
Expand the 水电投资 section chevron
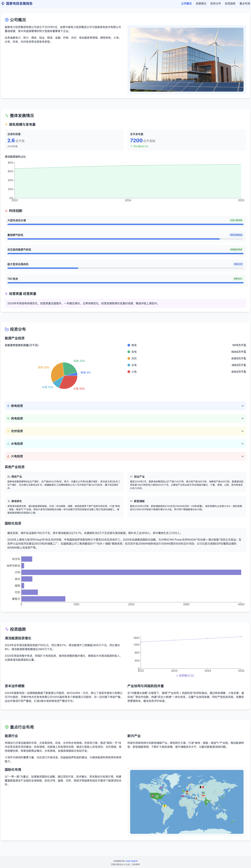243,444
